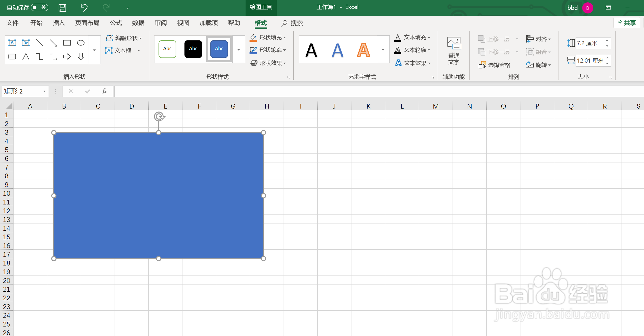This screenshot has height=336, width=644.
Task: Click the undo arrow icon
Action: (x=84, y=8)
